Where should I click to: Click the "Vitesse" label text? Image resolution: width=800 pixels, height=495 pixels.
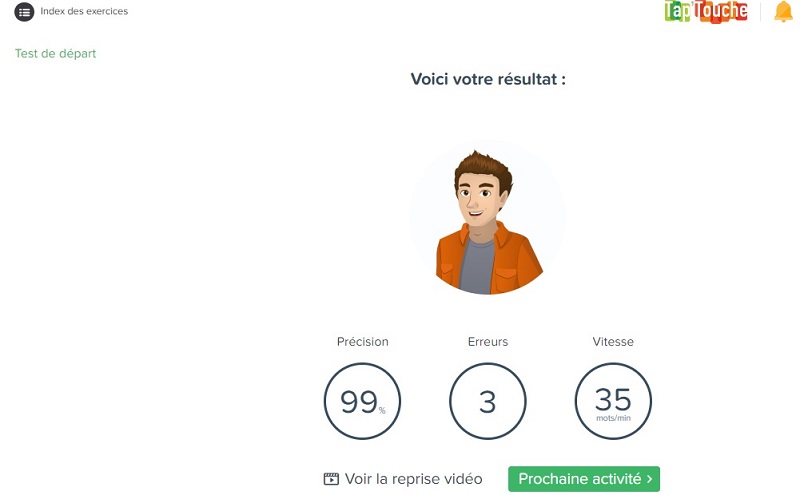click(613, 342)
